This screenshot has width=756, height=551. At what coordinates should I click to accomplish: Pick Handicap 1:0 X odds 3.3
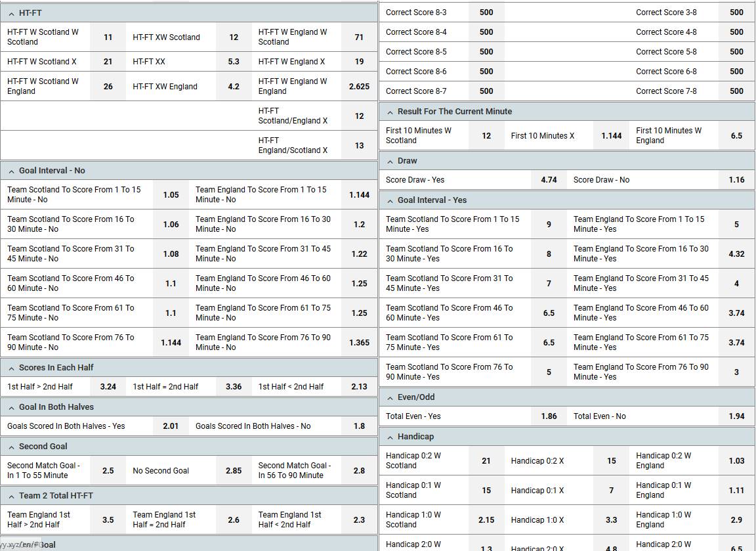pyautogui.click(x=612, y=519)
